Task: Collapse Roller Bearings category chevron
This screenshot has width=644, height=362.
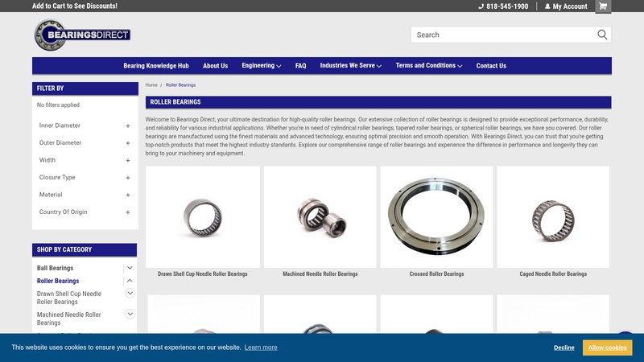Action: (x=130, y=281)
